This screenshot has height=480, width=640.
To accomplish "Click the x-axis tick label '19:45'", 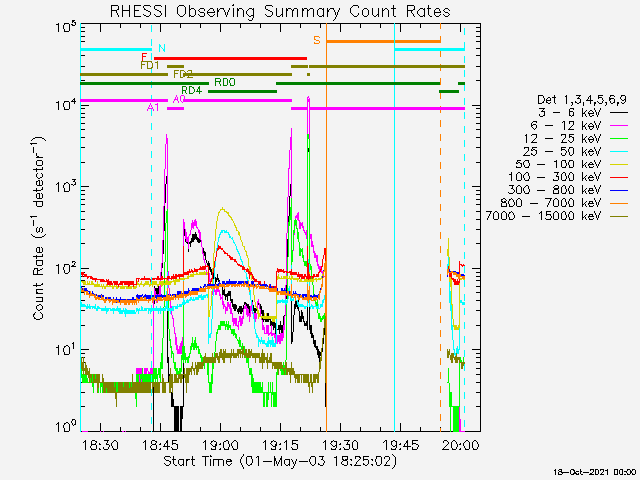I will click(x=400, y=445).
